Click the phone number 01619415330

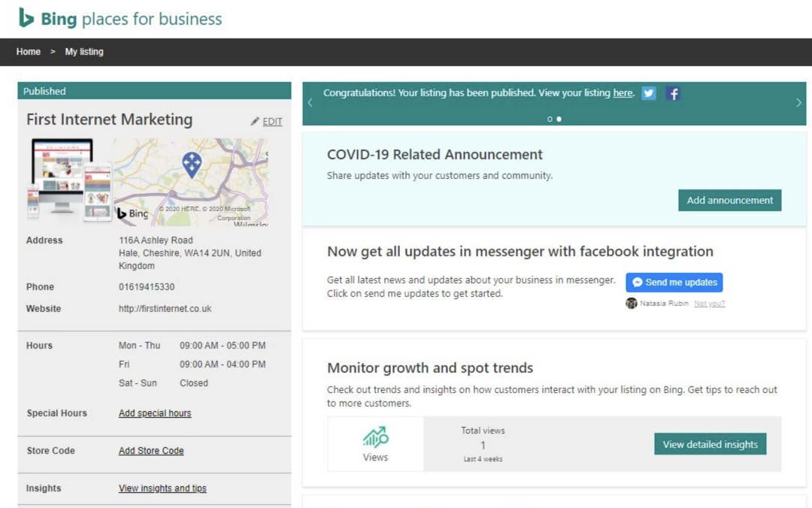click(147, 287)
